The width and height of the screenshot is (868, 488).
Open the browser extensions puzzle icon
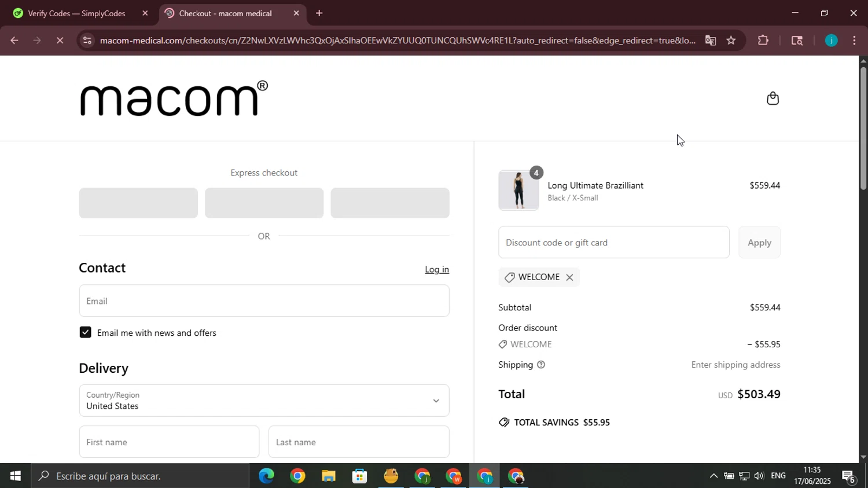pyautogui.click(x=763, y=41)
